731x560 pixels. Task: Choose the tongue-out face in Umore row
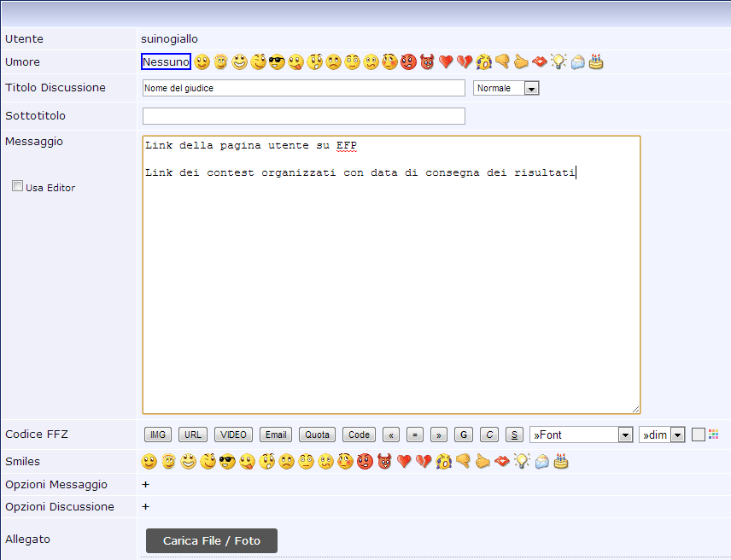point(295,62)
